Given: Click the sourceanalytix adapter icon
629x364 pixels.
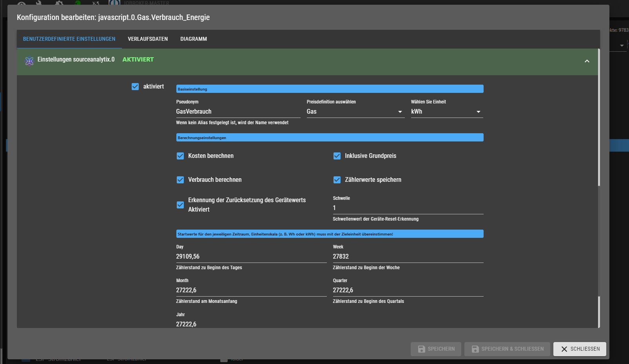Looking at the screenshot, I should 29,61.
